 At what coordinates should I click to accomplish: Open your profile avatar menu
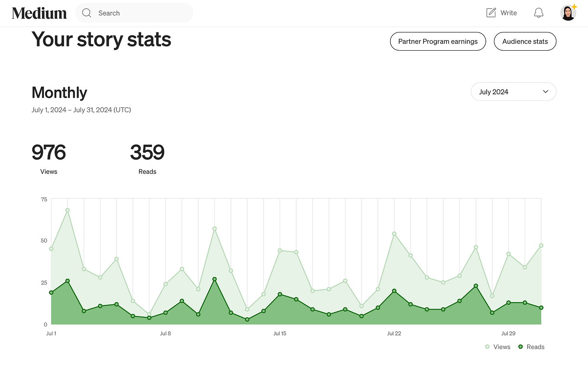point(568,13)
